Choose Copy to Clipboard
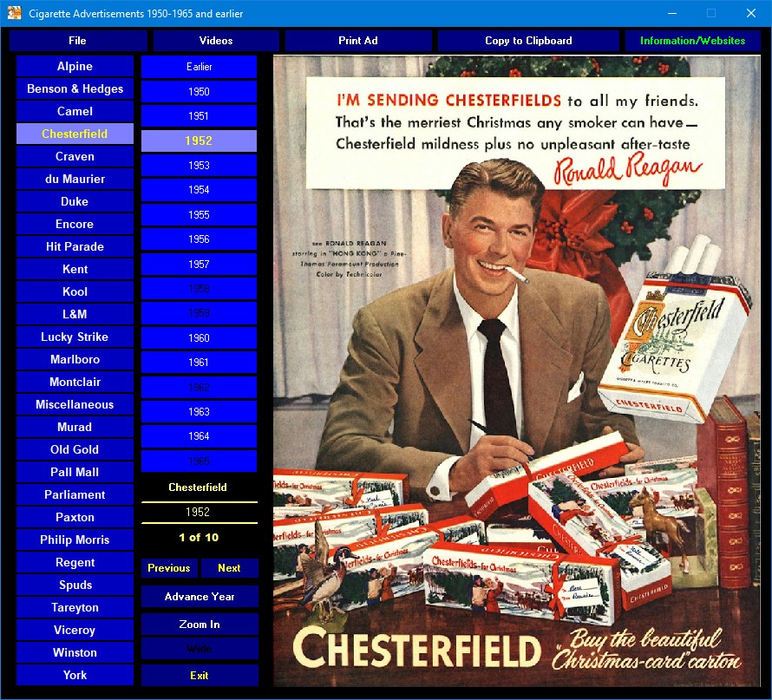The image size is (772, 700). (528, 41)
